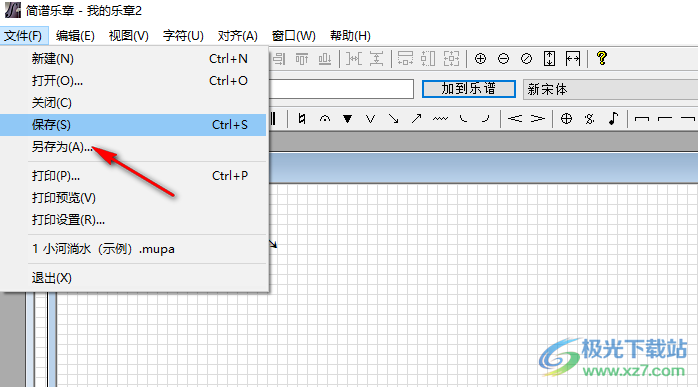Viewport: 698px width, 387px height.
Task: Insert the coda symbol
Action: coord(566,118)
